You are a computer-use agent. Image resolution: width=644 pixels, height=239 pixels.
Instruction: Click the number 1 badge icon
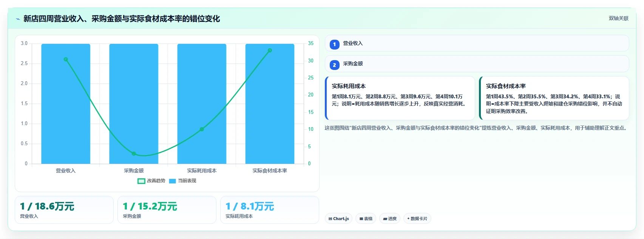(x=334, y=44)
